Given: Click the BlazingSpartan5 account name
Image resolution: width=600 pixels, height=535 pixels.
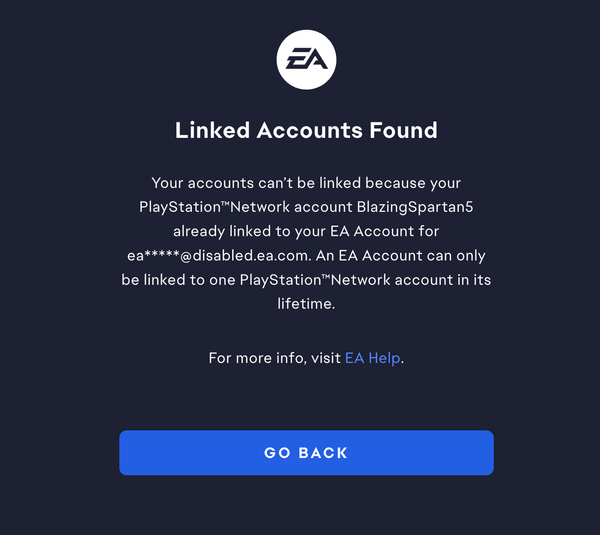Looking at the screenshot, I should (x=415, y=207).
